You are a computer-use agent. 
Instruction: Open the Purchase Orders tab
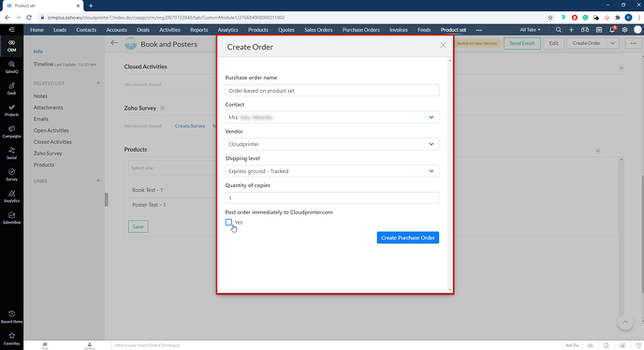[361, 30]
